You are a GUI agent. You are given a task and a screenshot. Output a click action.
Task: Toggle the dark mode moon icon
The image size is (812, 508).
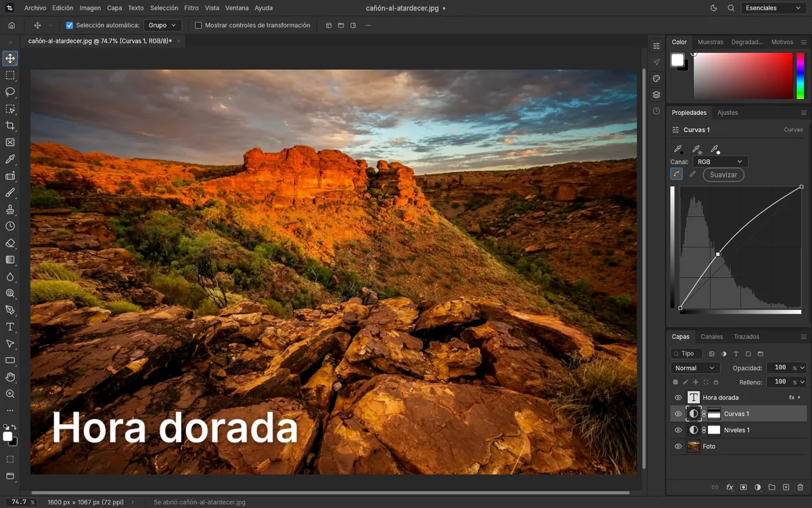pos(713,8)
